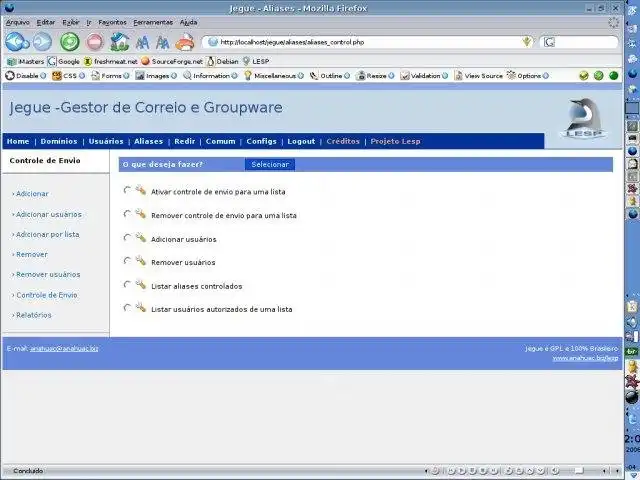Select the Adicionar usuários radio button

[x=127, y=238]
